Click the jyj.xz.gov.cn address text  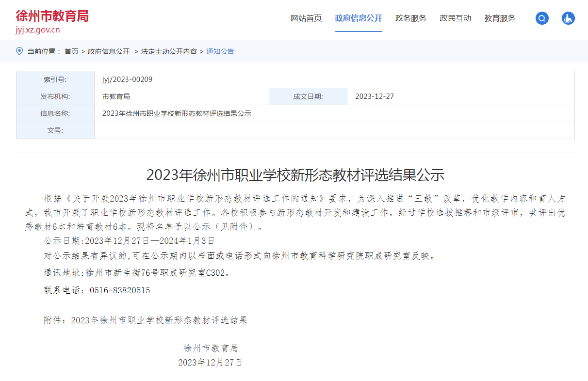coord(38,30)
